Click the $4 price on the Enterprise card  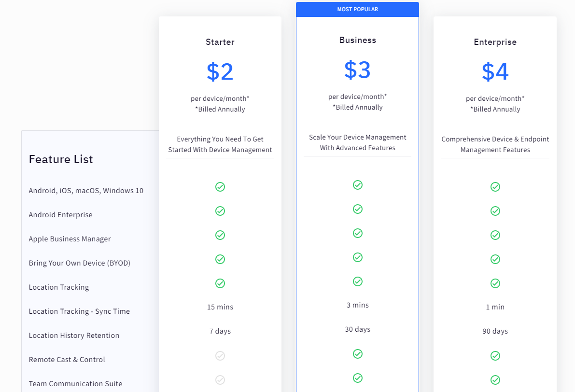[495, 71]
